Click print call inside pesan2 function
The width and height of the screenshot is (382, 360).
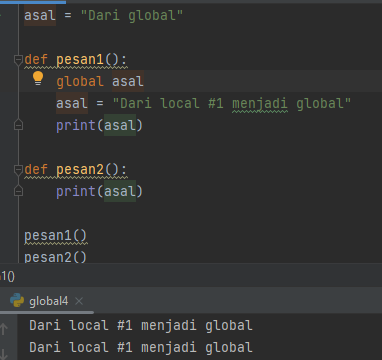(99, 191)
